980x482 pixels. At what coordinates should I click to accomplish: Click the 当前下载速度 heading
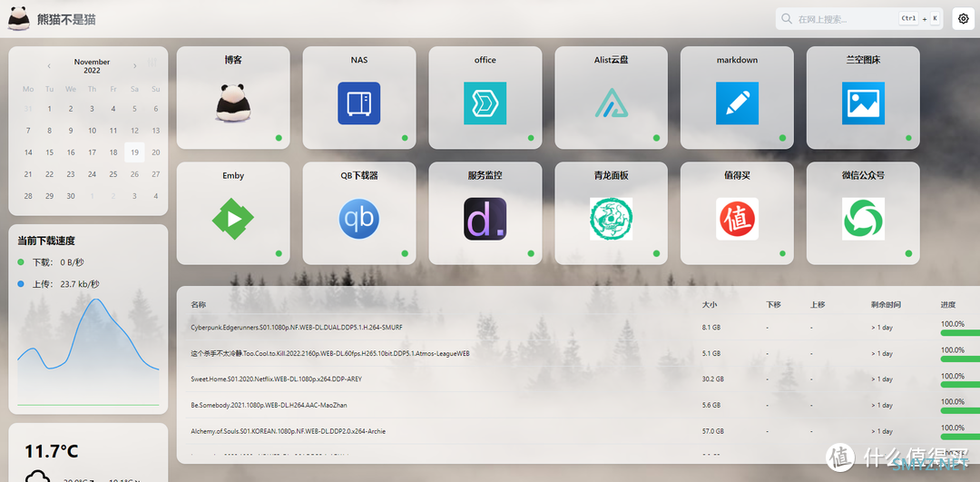(46, 241)
